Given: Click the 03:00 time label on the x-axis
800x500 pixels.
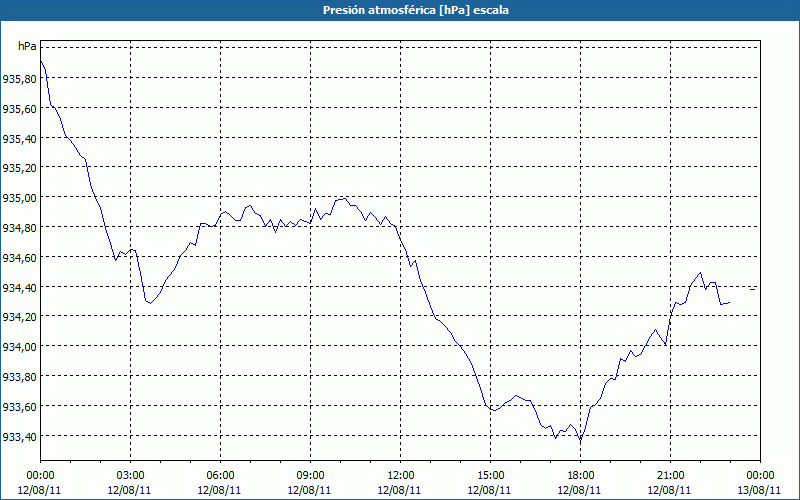Looking at the screenshot, I should [130, 475].
